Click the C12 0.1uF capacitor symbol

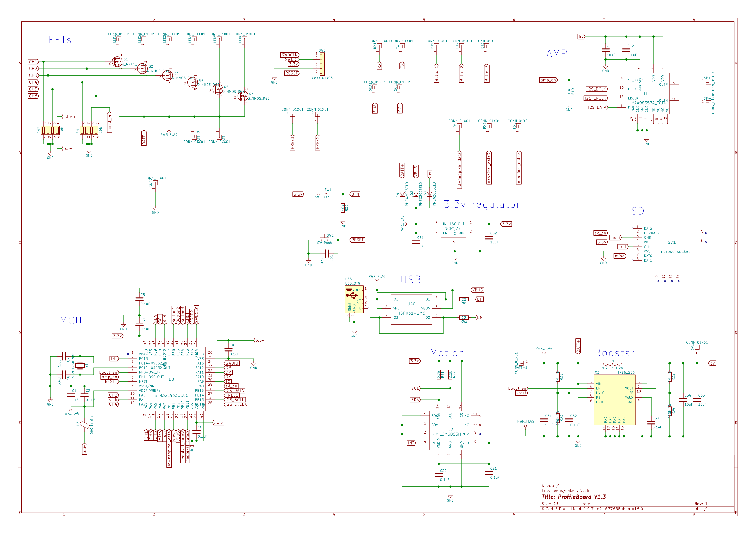(626, 50)
